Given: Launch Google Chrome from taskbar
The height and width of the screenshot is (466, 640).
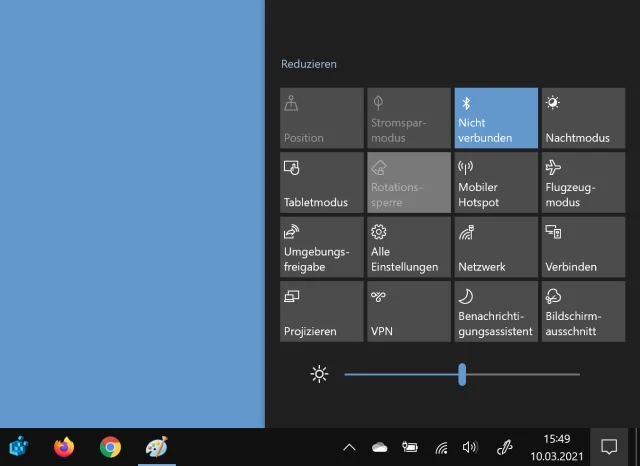Looking at the screenshot, I should pos(110,447).
